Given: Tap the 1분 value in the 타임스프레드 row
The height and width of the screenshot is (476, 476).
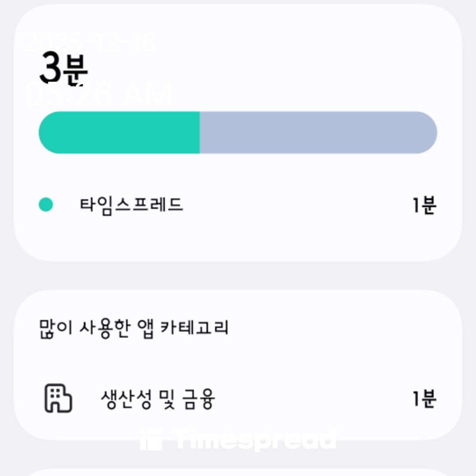Looking at the screenshot, I should point(424,205).
